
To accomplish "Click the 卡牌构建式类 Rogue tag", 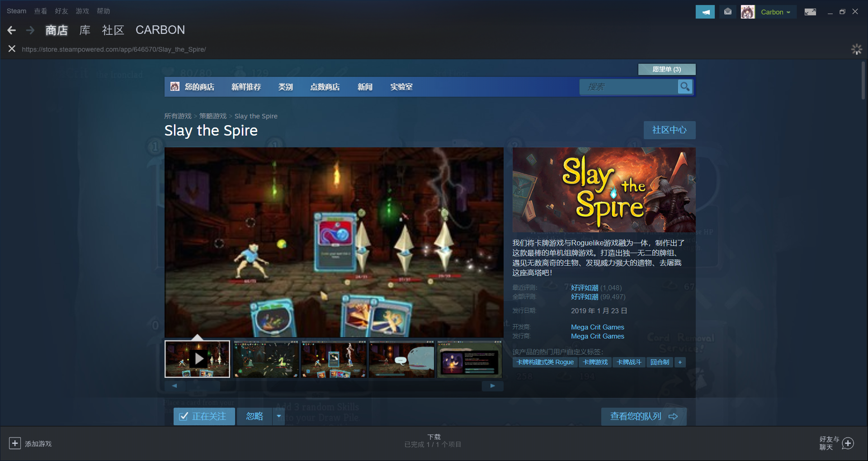I will tap(545, 362).
